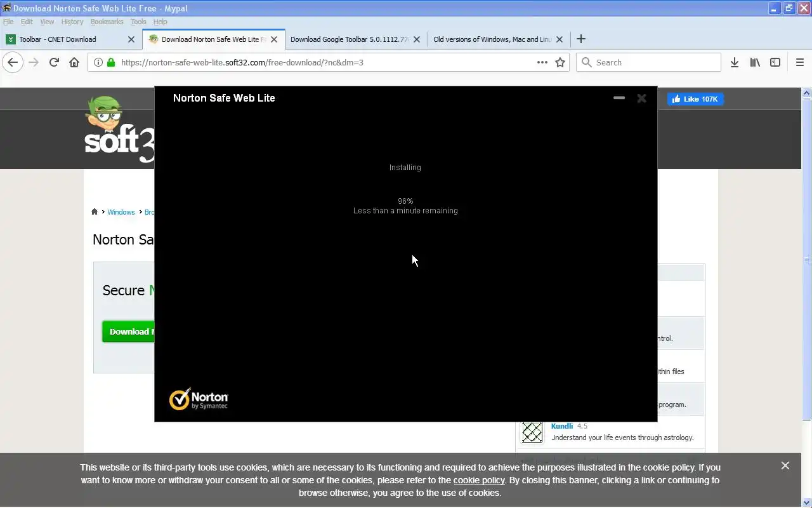Screen dimensions: 812x508
Task: Open the page actions three-dot menu
Action: tap(542, 62)
